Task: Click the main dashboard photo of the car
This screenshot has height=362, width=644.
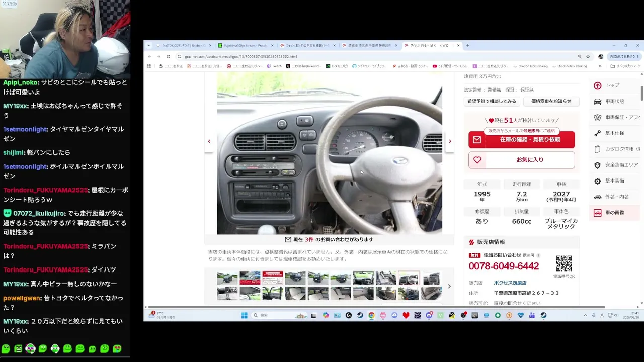Action: tap(330, 153)
